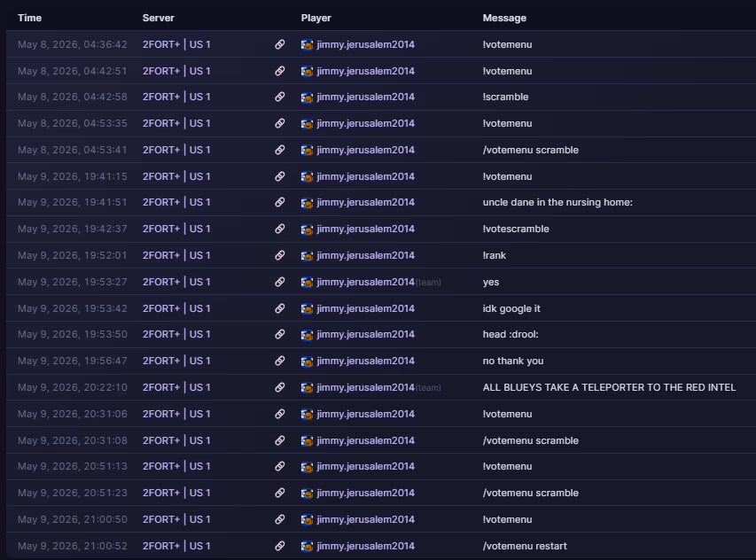Click player avatar on 'no thank you' row
The height and width of the screenshot is (560, 756).
coord(307,361)
